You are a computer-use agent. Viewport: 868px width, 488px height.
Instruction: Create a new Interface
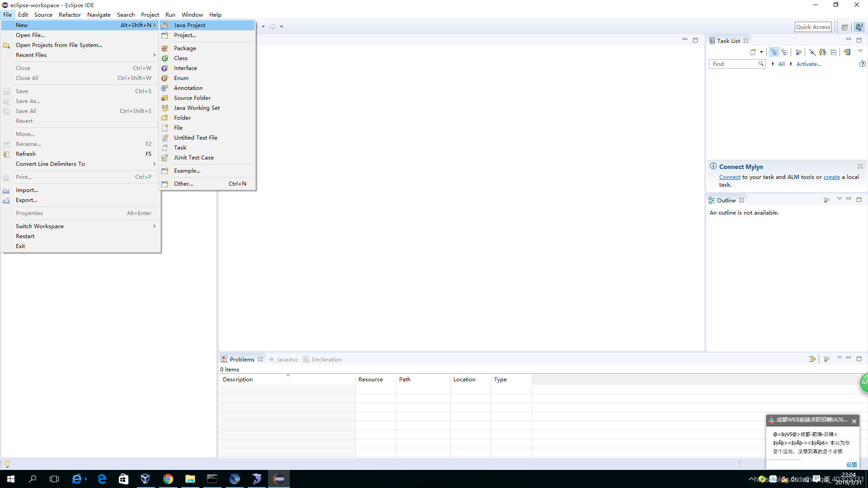point(208,68)
